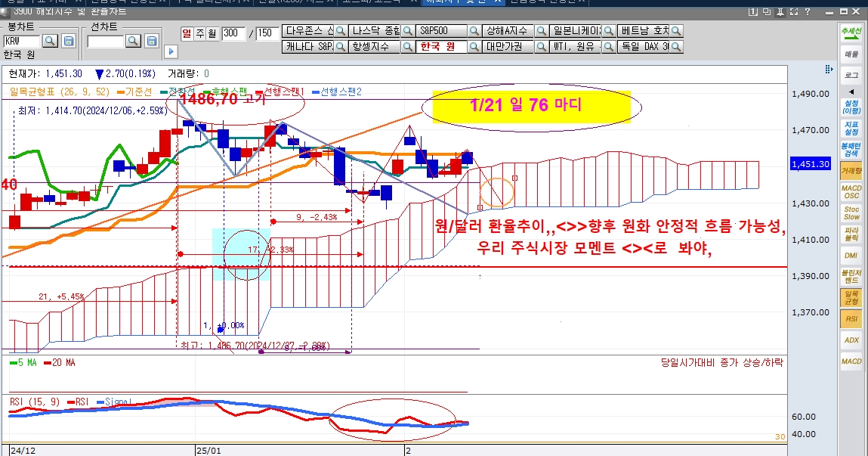Image resolution: width=868 pixels, height=456 pixels.
Task: Search icon beside 한국 원 button
Action: pyautogui.click(x=474, y=47)
